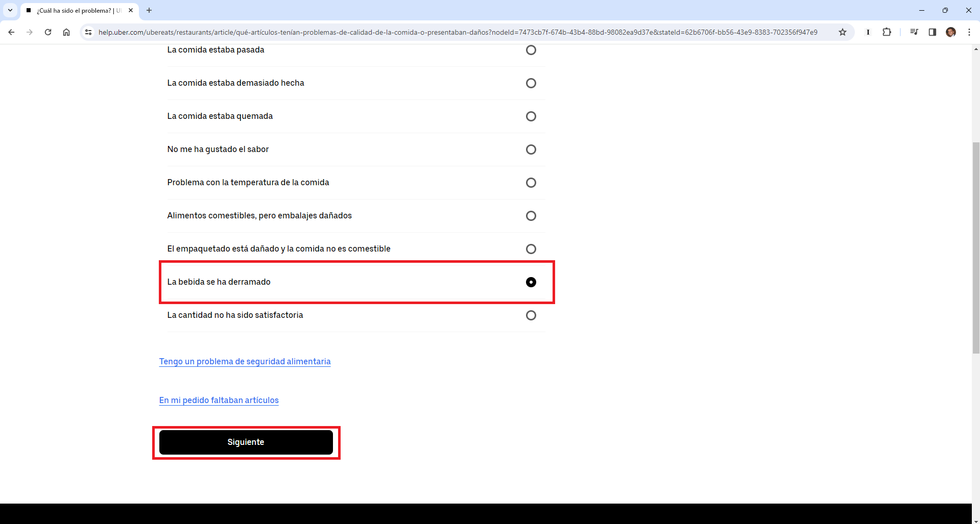
Task: Reload the current page
Action: click(48, 32)
